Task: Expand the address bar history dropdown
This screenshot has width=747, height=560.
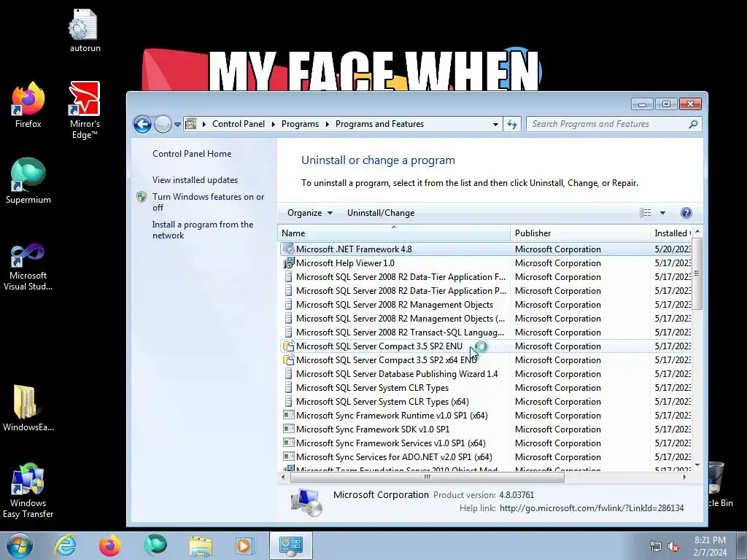Action: coord(495,124)
